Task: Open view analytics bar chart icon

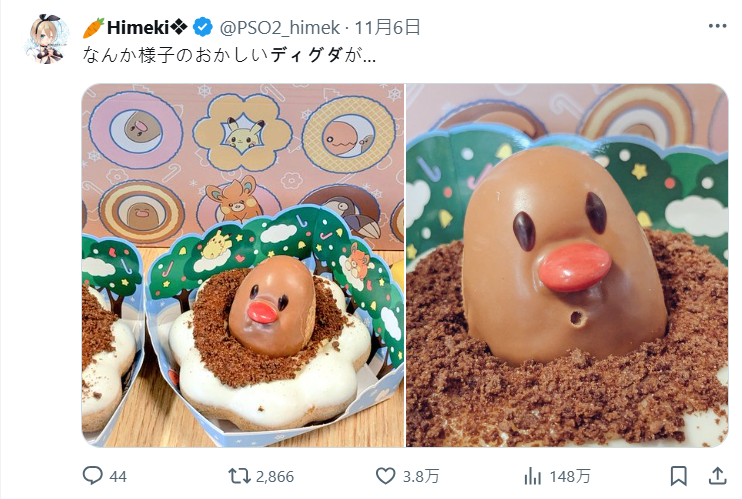Action: 533,476
